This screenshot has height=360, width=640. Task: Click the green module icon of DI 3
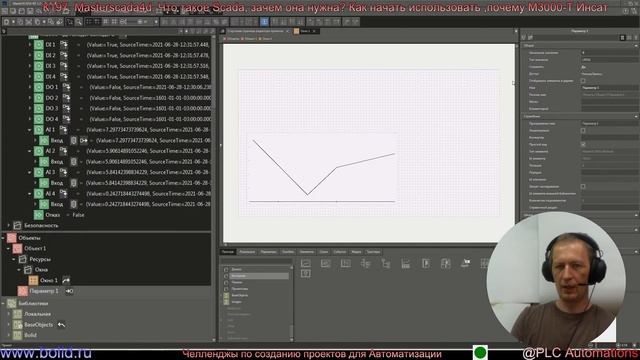coord(39,66)
